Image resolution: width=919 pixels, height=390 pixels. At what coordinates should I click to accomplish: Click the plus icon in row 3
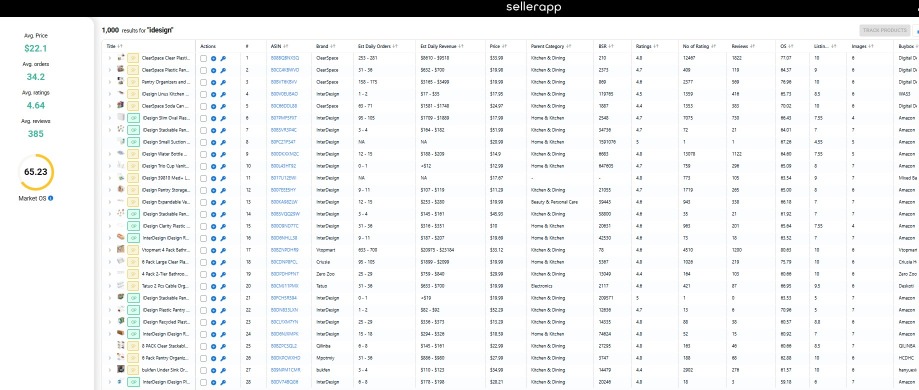point(213,82)
